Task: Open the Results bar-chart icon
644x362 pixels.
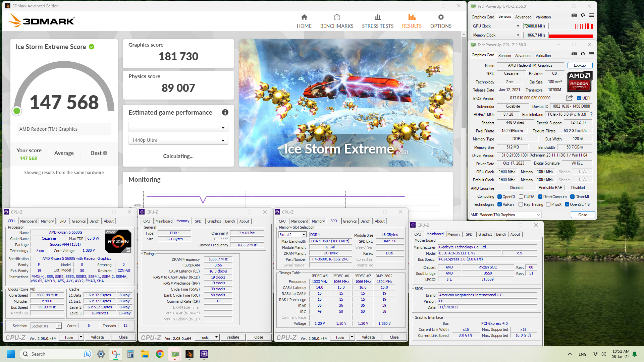Action: pyautogui.click(x=412, y=17)
